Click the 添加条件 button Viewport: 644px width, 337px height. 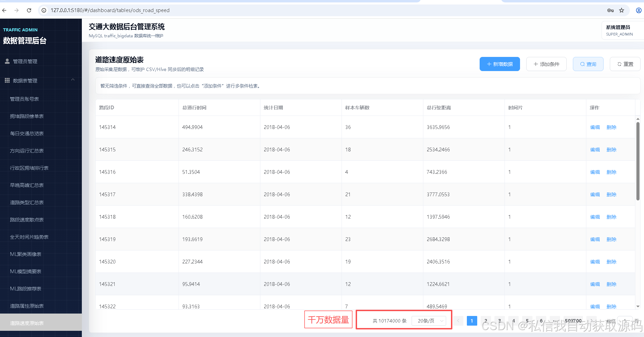(546, 64)
